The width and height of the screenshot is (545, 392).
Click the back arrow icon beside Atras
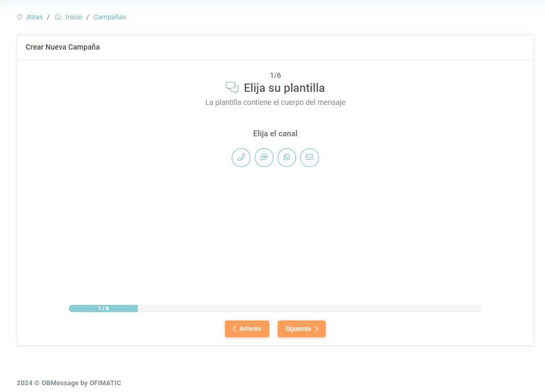(x=20, y=17)
